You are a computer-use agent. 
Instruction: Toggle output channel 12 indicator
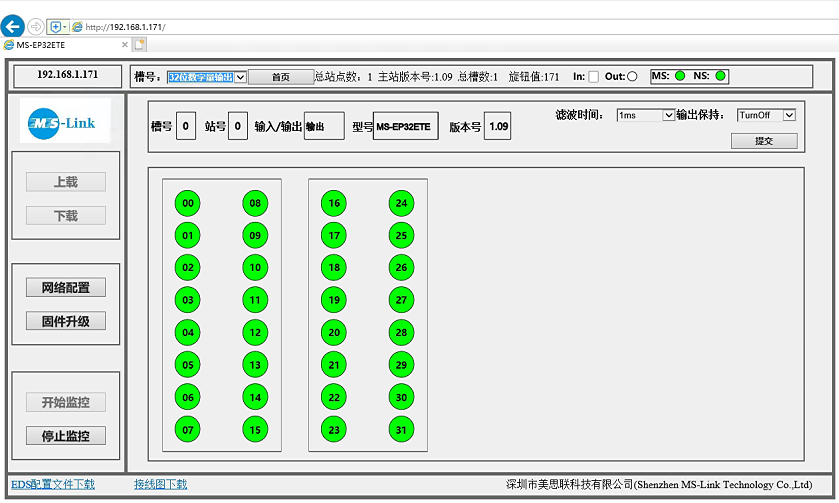[255, 333]
